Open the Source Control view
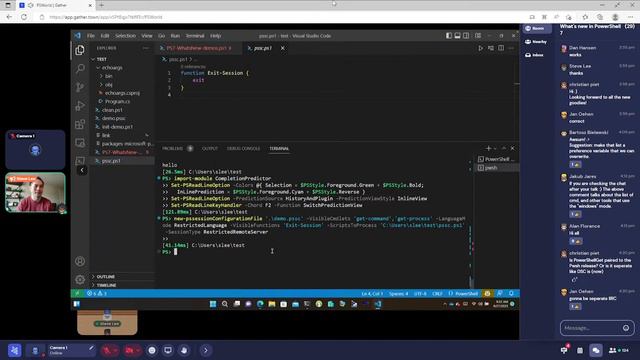Screen dimensions: 640x360 point(80,87)
